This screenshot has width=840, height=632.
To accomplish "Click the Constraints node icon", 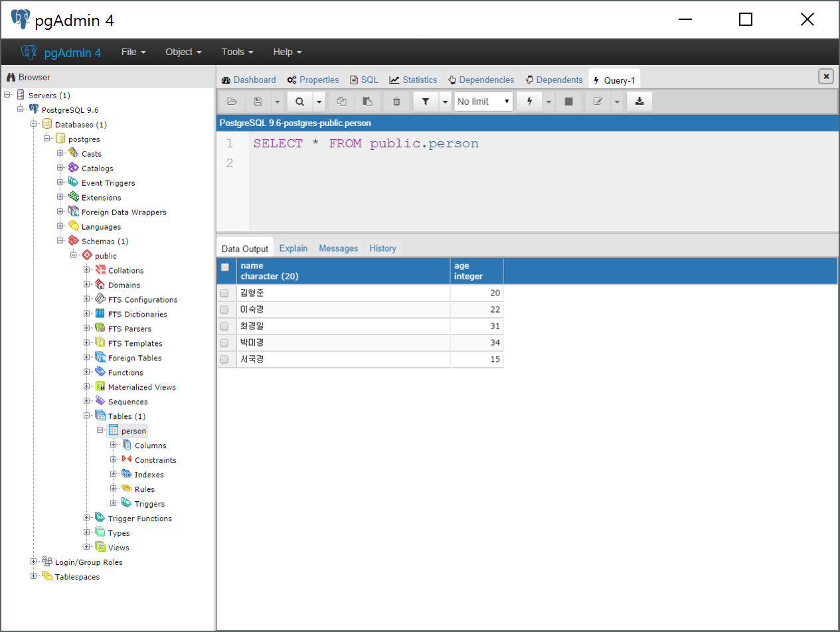I will coord(126,460).
